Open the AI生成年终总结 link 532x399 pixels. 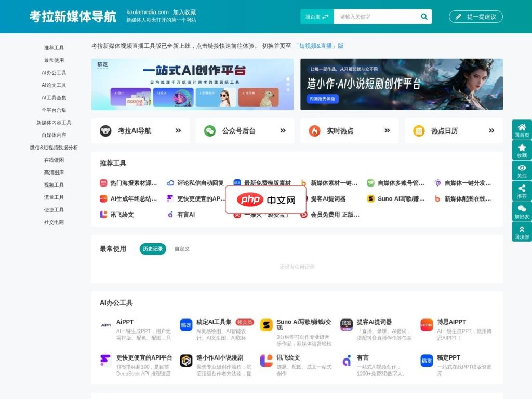click(134, 199)
